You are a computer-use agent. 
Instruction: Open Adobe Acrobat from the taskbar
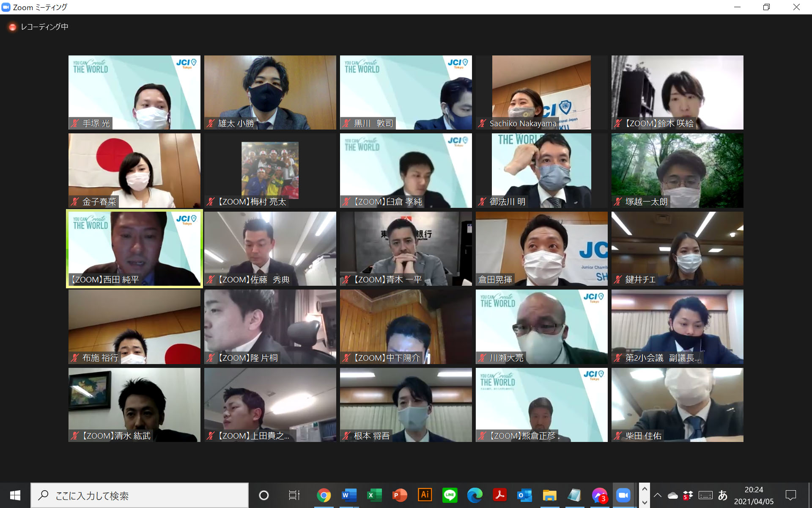click(499, 495)
